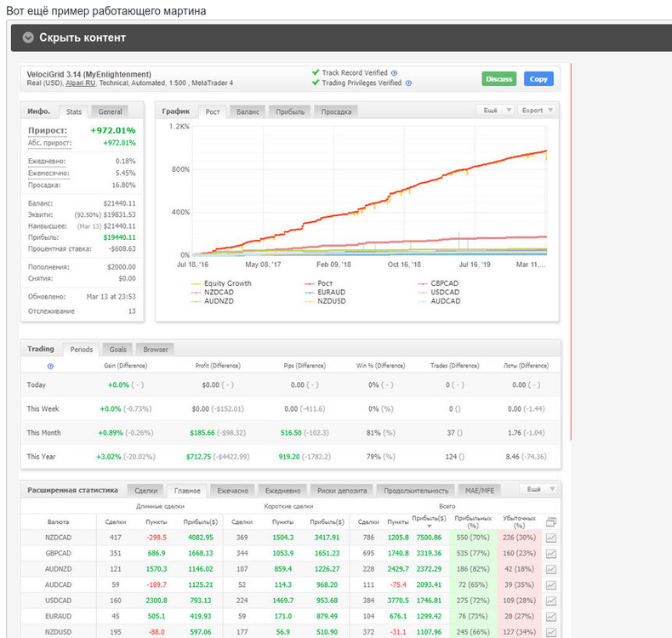
Task: Sort by Прибыль($) total column arrow
Action: 429,527
